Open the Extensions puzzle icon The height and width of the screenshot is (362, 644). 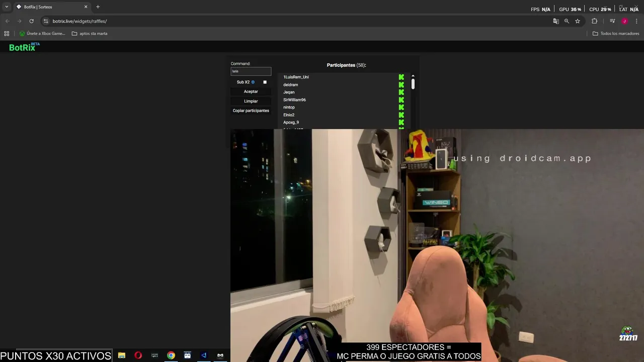[x=595, y=21]
